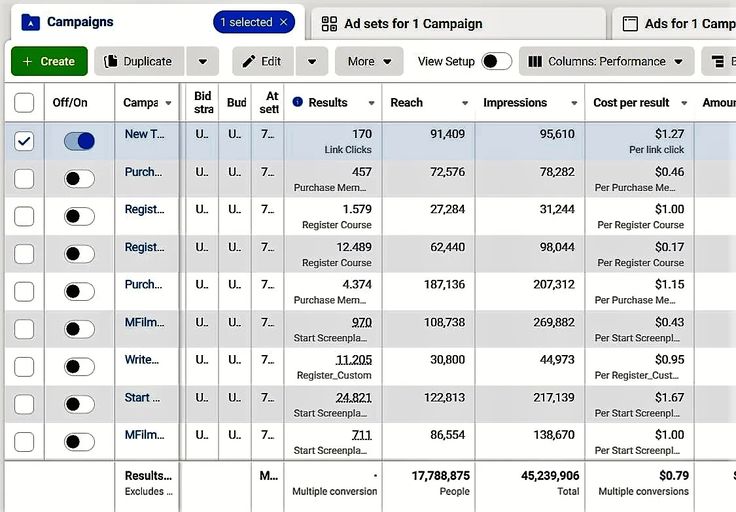Click the Ad sets grid icon
Viewport: 736px width, 512px height.
click(329, 23)
